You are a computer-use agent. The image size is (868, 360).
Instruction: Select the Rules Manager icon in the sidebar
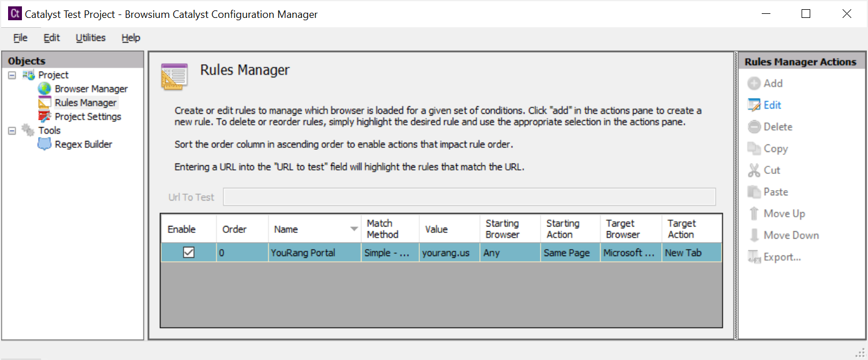pos(45,102)
